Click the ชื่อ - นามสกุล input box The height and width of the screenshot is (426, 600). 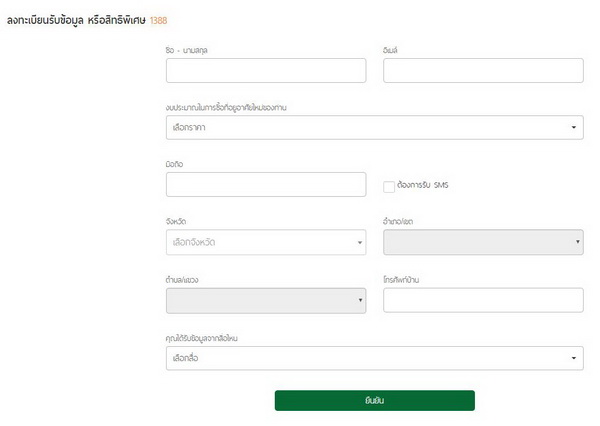266,70
